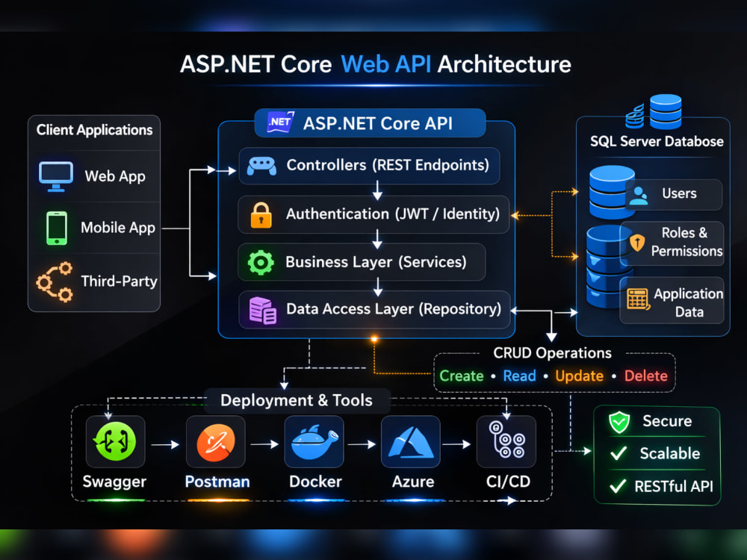Click the 'Secure' text
The width and height of the screenshot is (747, 560).
tap(667, 421)
